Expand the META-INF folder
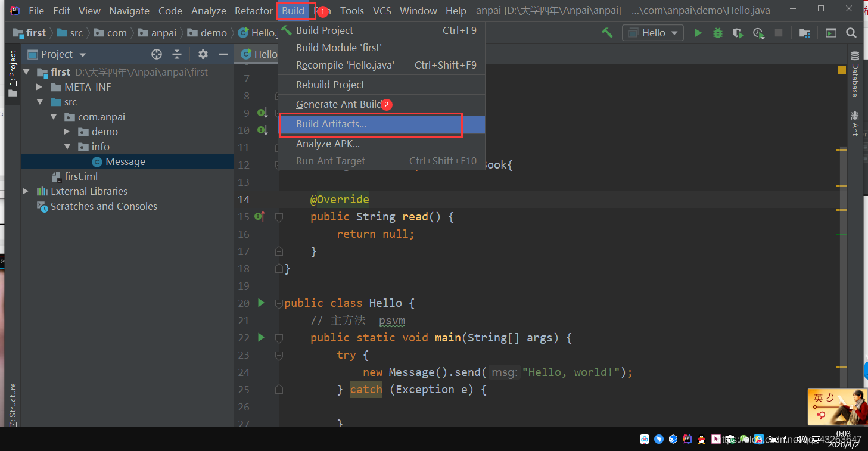Viewport: 868px width, 451px height. click(x=40, y=87)
